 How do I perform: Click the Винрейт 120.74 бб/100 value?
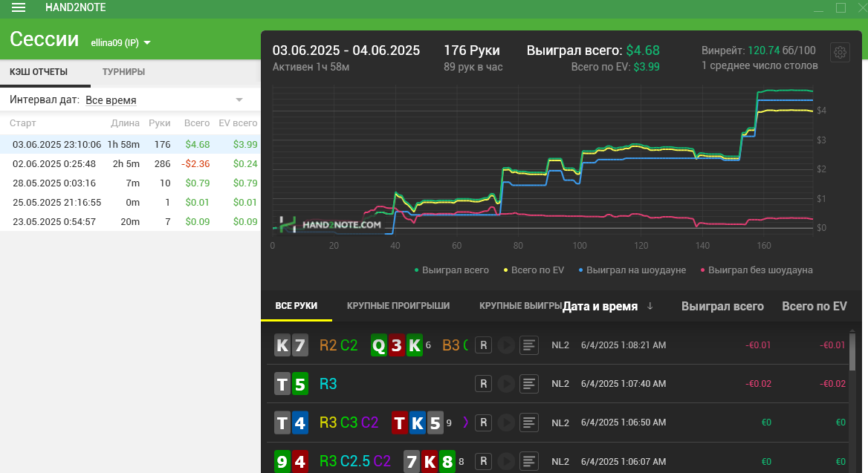759,50
